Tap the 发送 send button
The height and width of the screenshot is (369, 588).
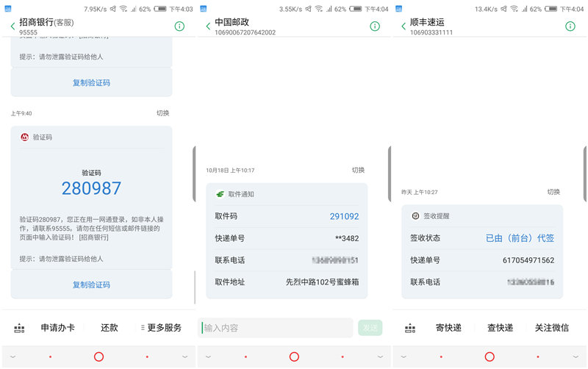(x=370, y=328)
